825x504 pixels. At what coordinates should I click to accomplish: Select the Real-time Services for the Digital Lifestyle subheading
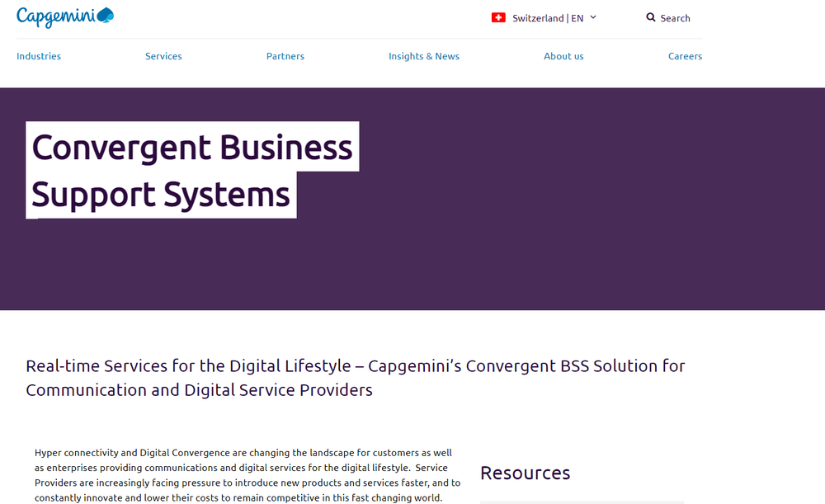pos(355,378)
